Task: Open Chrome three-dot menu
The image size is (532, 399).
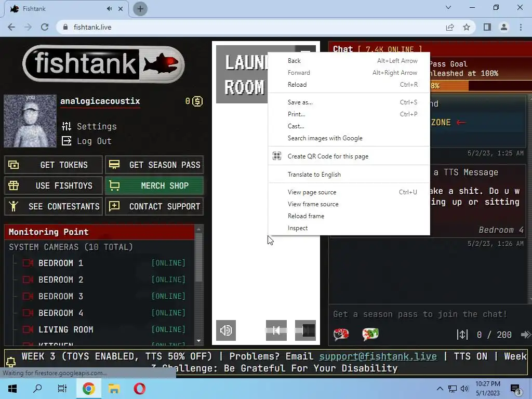Action: pyautogui.click(x=521, y=27)
